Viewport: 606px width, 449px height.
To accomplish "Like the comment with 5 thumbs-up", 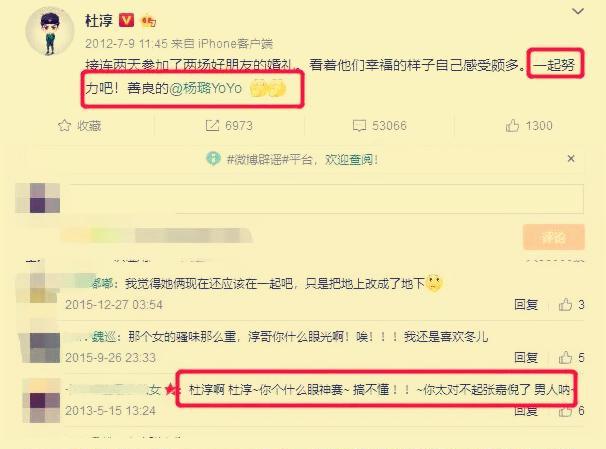I will [x=565, y=357].
